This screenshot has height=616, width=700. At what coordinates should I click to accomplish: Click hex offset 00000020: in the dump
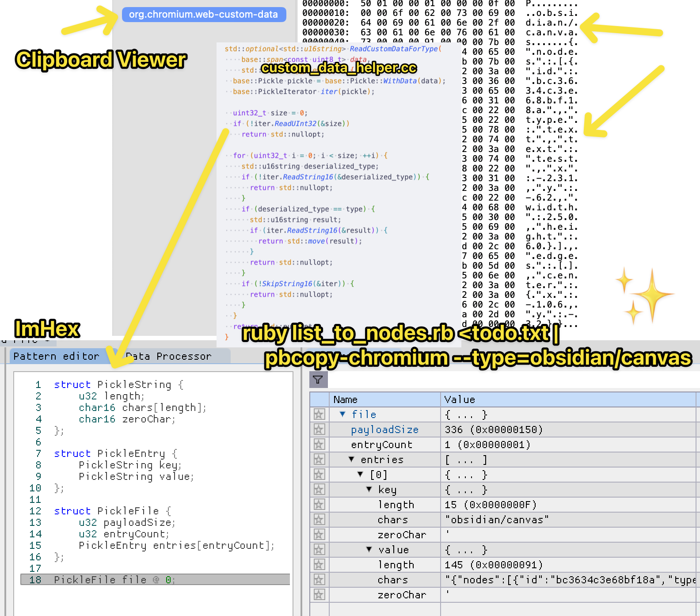pos(326,23)
